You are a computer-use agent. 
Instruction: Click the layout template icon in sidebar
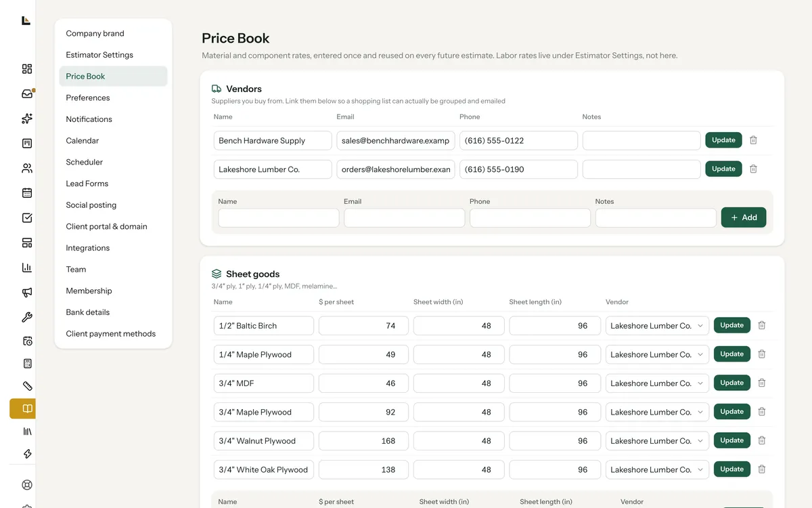pos(27,242)
